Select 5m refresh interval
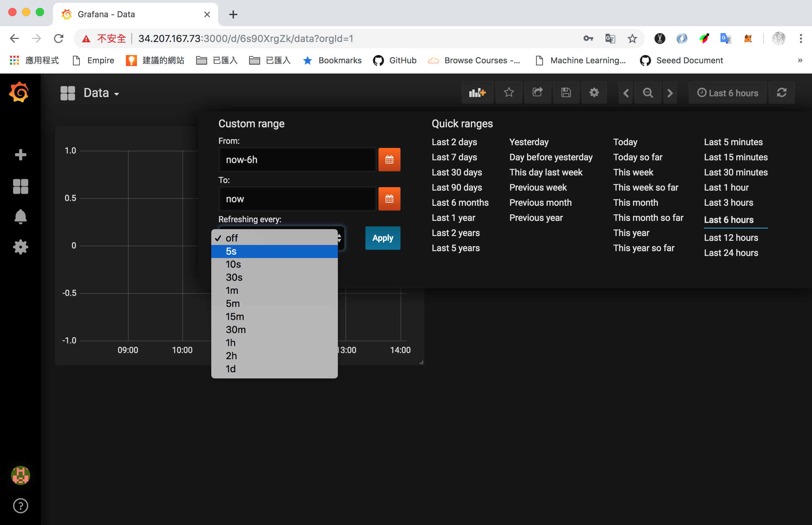Screen dimensions: 812x525 coord(275,304)
